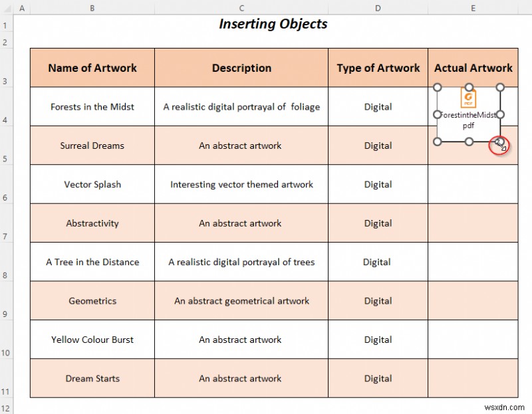This screenshot has height=414, width=532.
Task: Select 'Interesting vector themed artwork' cell
Action: coord(241,184)
